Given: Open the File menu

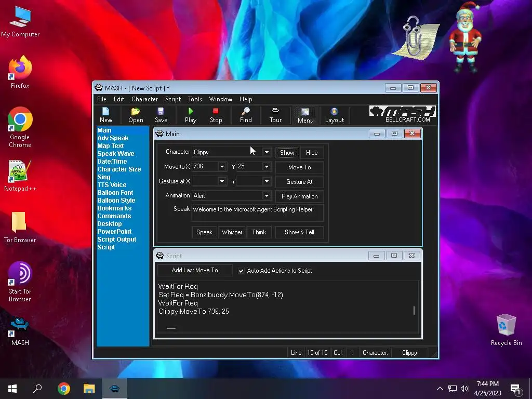Looking at the screenshot, I should [101, 99].
